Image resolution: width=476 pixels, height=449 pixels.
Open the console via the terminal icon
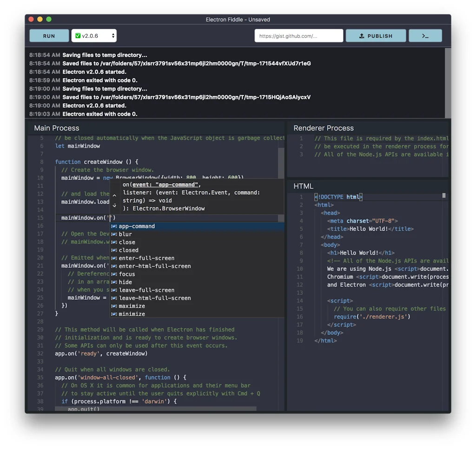(425, 35)
